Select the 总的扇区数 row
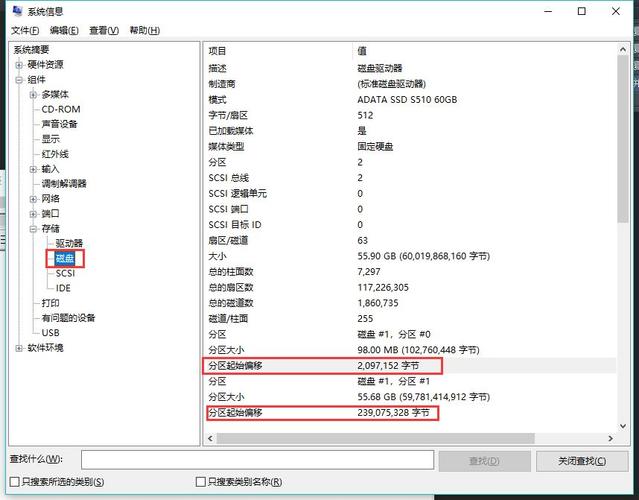This screenshot has height=500, width=639. pos(410,287)
